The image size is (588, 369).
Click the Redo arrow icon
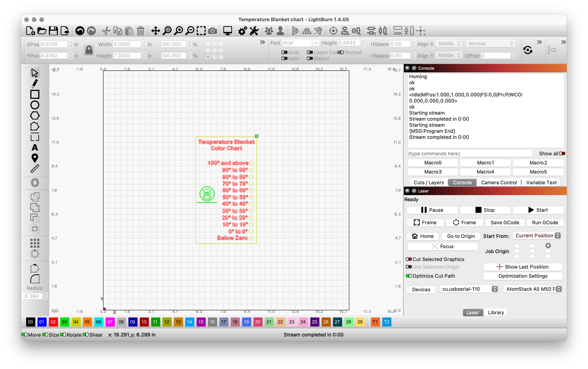point(91,31)
